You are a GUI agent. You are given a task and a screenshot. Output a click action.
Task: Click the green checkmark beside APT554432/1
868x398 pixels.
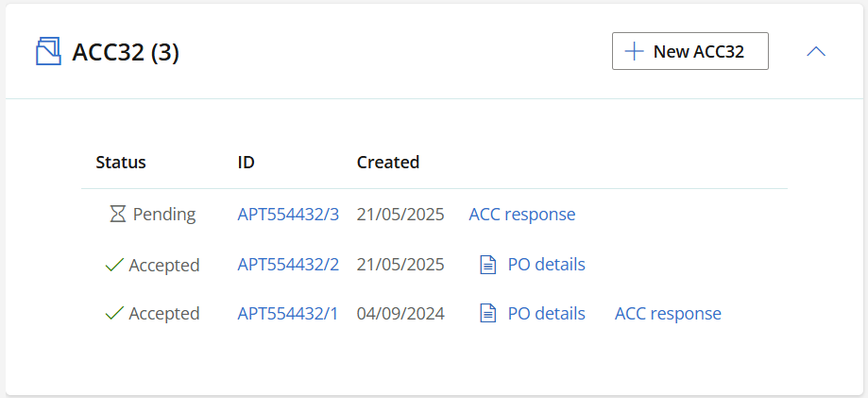click(x=113, y=313)
